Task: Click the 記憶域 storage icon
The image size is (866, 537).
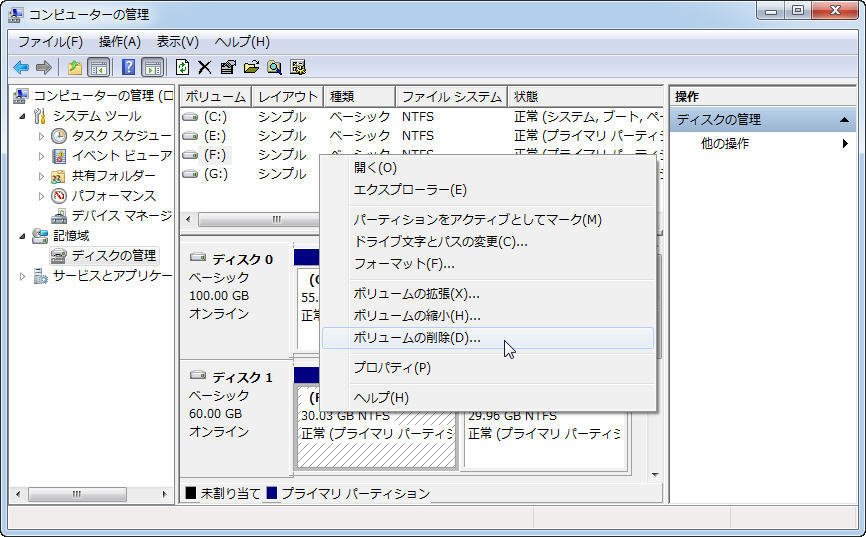Action: click(x=40, y=236)
